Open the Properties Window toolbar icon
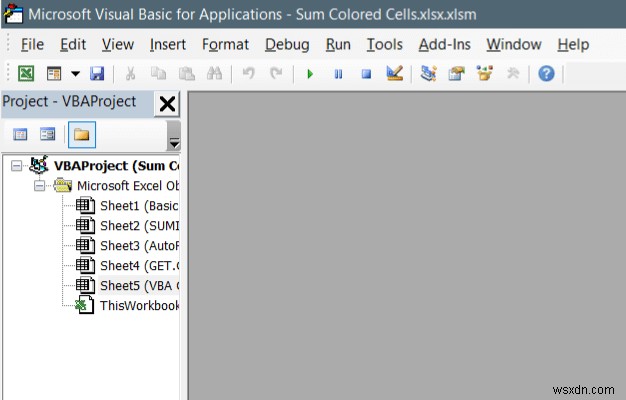 456,74
